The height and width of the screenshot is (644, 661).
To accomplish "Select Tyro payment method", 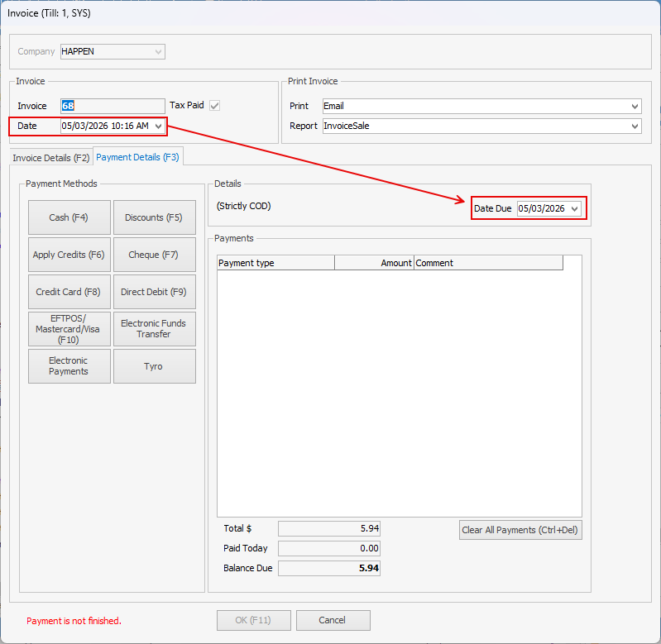I will click(155, 366).
